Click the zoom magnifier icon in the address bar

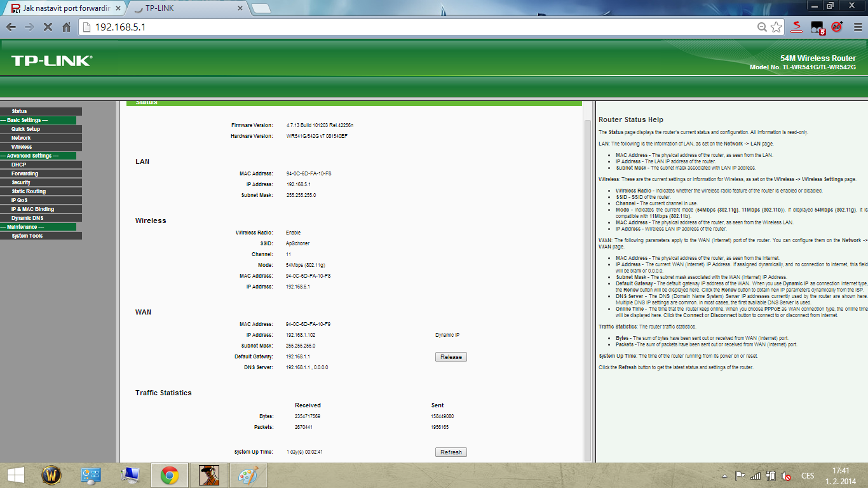point(762,27)
